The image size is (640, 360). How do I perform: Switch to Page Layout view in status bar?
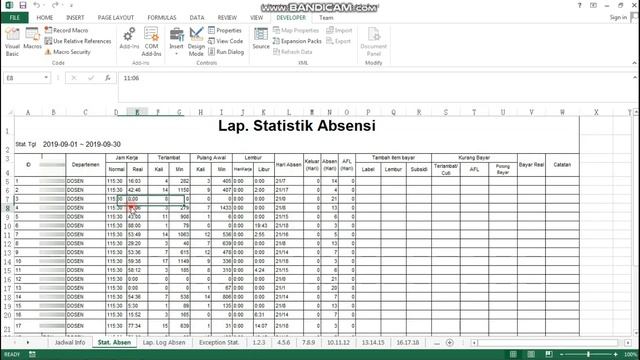point(531,354)
